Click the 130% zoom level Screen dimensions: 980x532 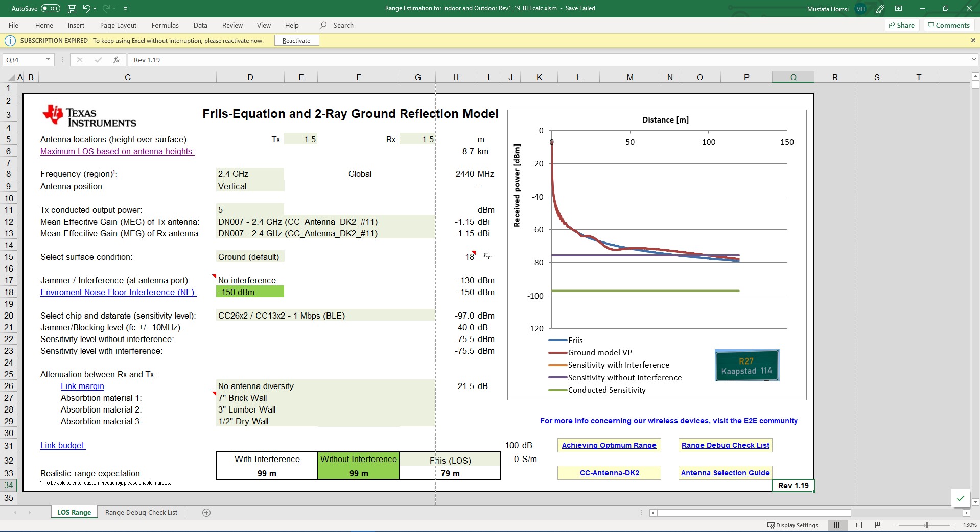coord(969,525)
